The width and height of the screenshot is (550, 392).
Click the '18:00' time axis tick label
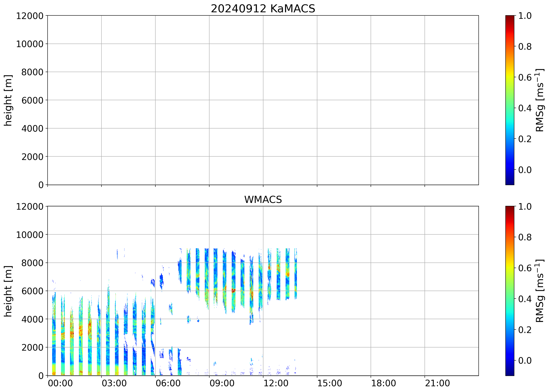(x=384, y=383)
